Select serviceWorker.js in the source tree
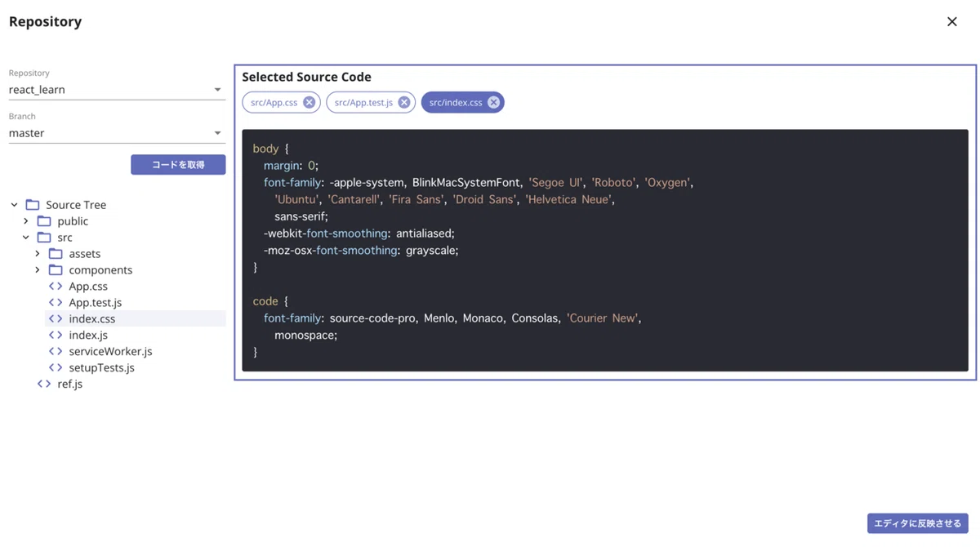The image size is (980, 547). pos(110,352)
